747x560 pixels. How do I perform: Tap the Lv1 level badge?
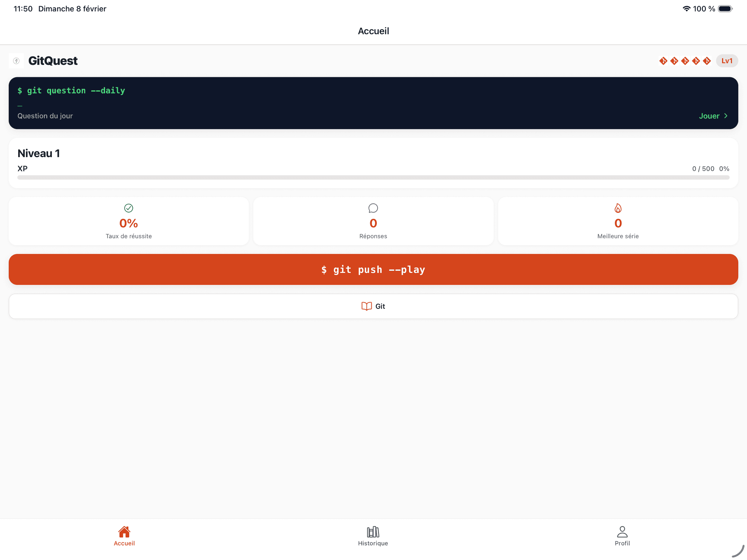click(727, 61)
